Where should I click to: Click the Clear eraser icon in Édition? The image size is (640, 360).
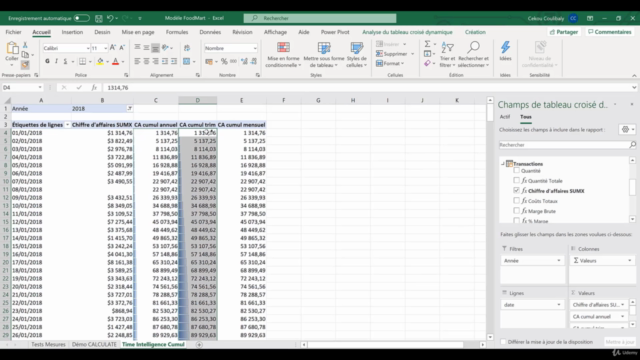[x=427, y=63]
